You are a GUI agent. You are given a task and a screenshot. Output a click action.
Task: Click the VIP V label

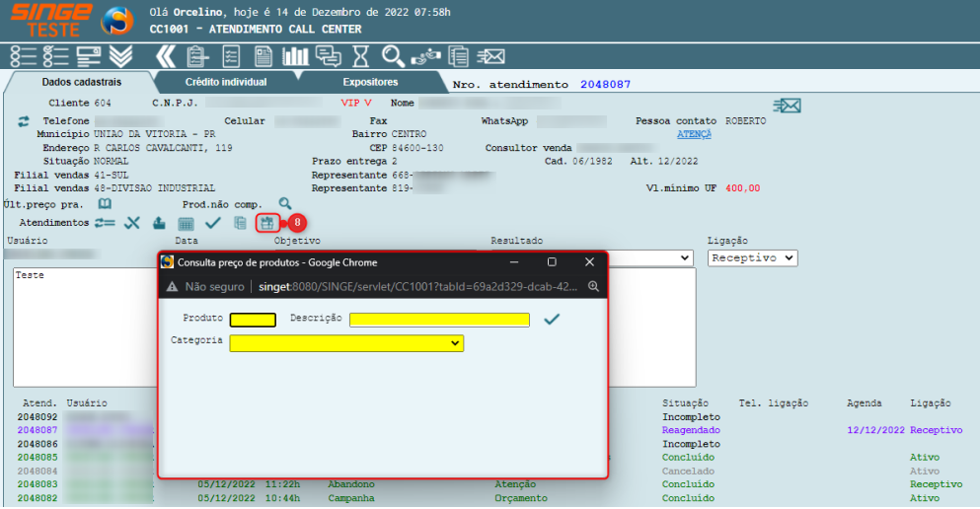[356, 103]
